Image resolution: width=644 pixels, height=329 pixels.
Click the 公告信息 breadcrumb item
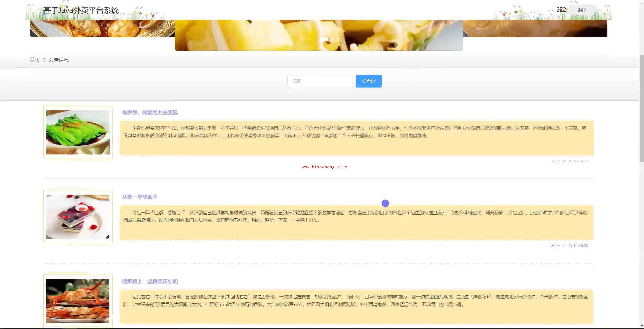pos(59,60)
